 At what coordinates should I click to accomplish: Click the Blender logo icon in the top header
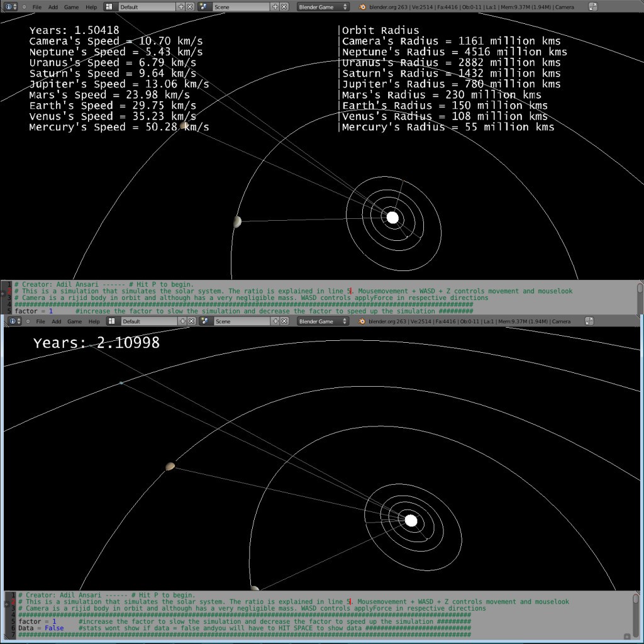click(x=362, y=7)
